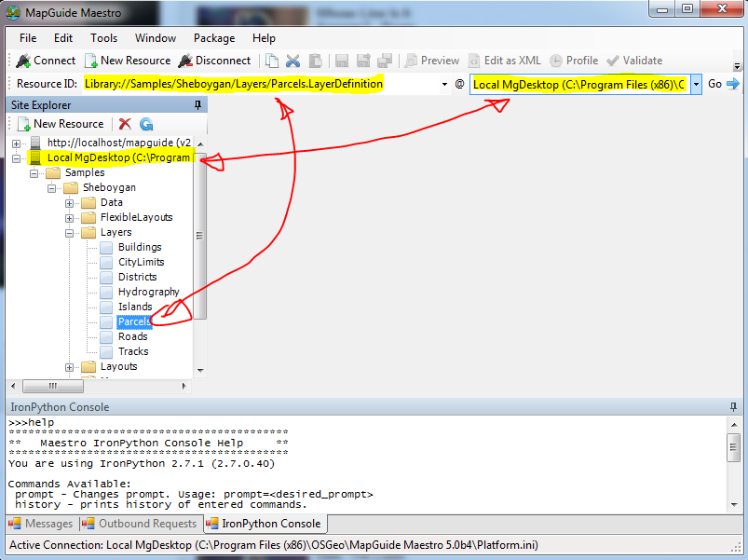Click Site Explorer vertical scrollbar down arrow
The height and width of the screenshot is (560, 748).
[200, 371]
